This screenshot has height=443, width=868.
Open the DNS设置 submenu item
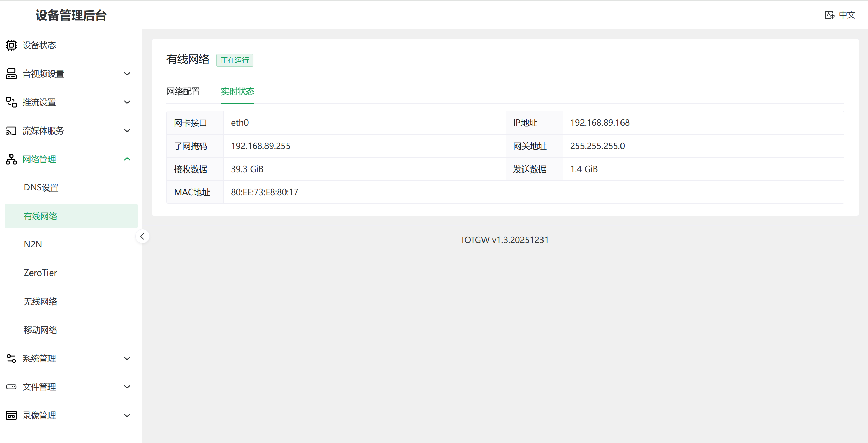41,187
